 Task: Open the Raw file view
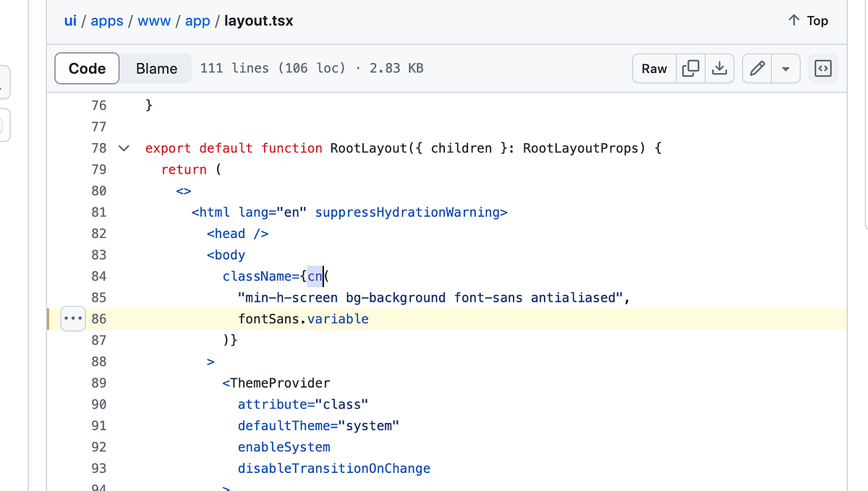(653, 68)
